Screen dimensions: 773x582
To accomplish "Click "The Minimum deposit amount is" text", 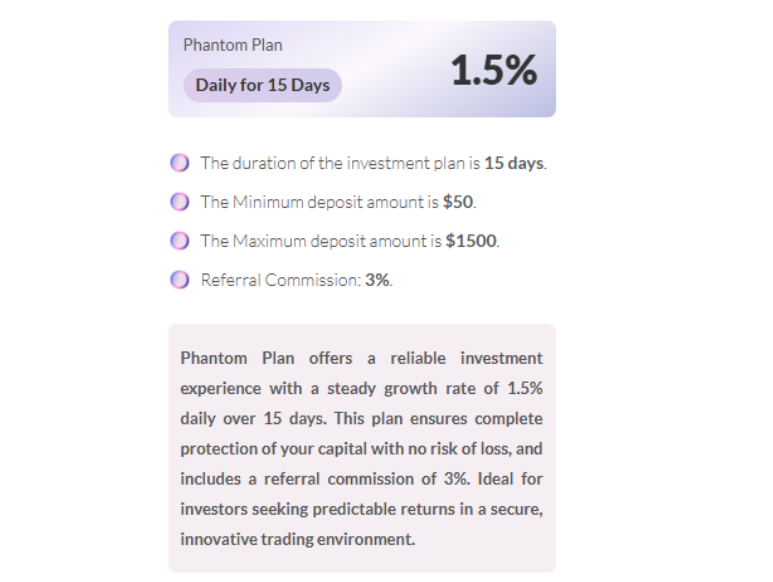I will 320,202.
